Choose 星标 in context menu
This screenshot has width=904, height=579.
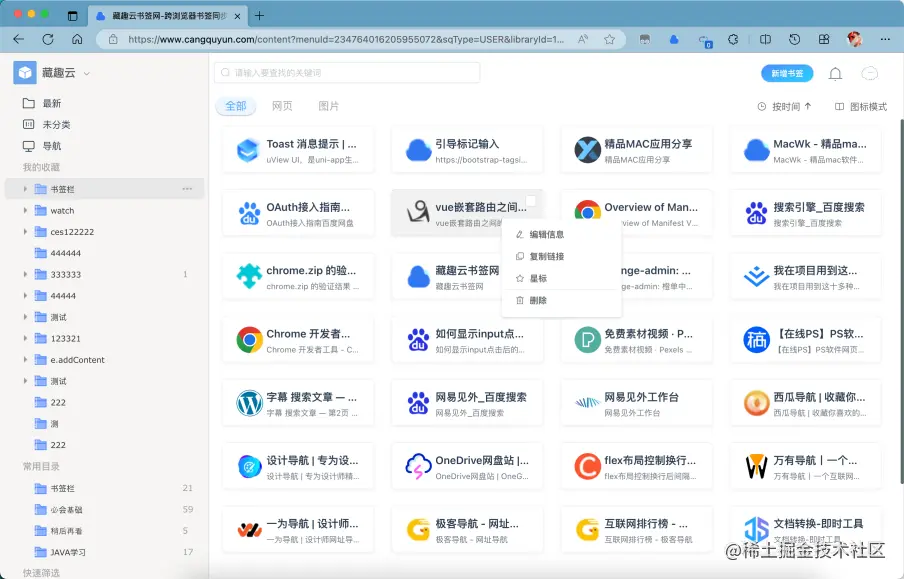pyautogui.click(x=562, y=278)
